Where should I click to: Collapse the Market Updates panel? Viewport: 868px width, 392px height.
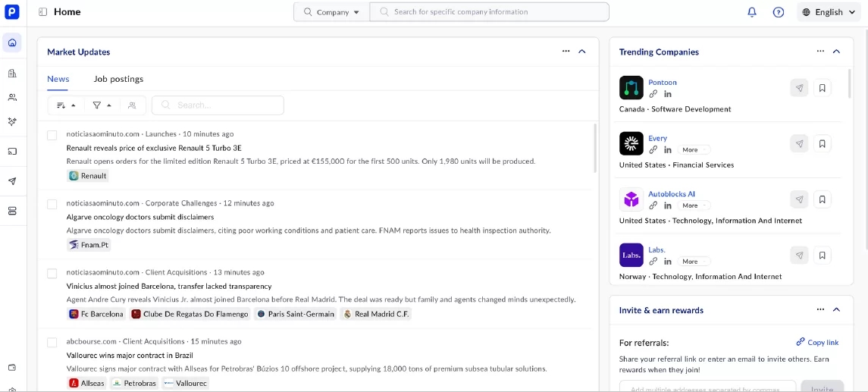coord(582,52)
